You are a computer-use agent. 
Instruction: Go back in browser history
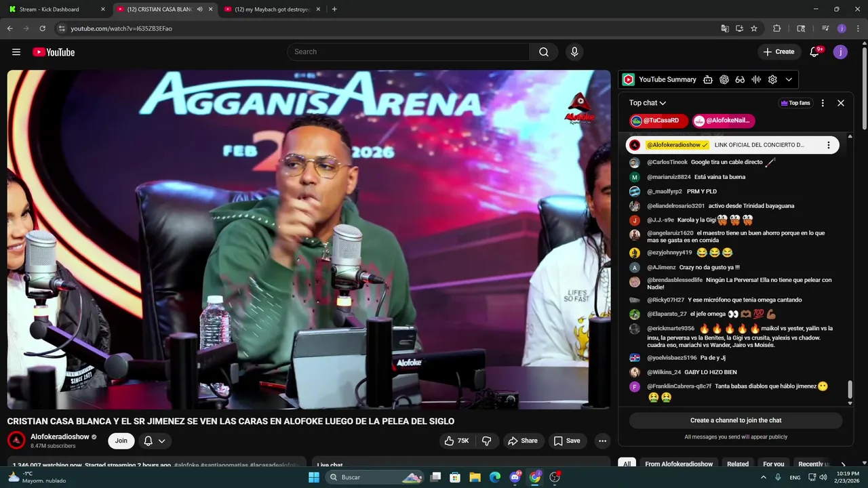[x=9, y=28]
